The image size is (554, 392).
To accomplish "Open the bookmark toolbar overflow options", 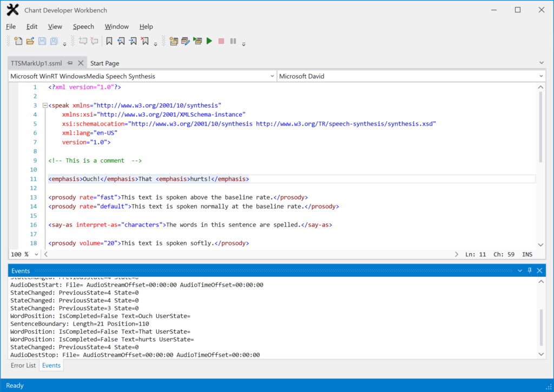I will coord(155,44).
